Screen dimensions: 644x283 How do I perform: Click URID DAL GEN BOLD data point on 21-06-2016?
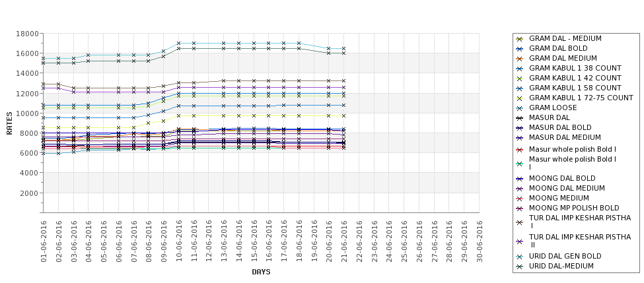pyautogui.click(x=343, y=48)
